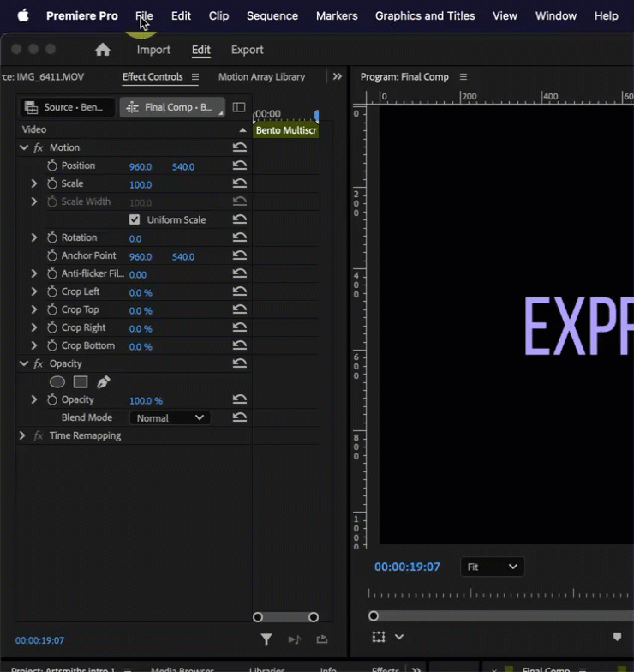Open the Sequence menu
This screenshot has width=634, height=672.
pyautogui.click(x=272, y=15)
